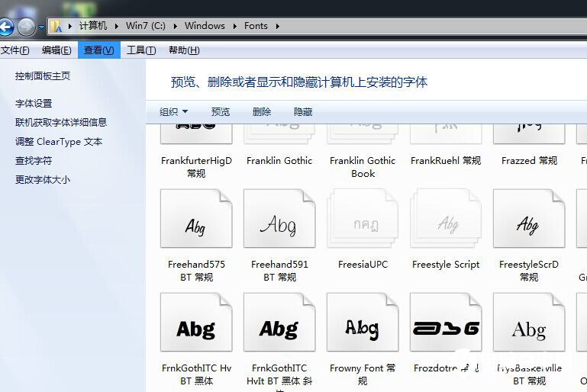Click the Freehand591 BT 常规 label
Screen dimensions: 587x392
[279, 271]
